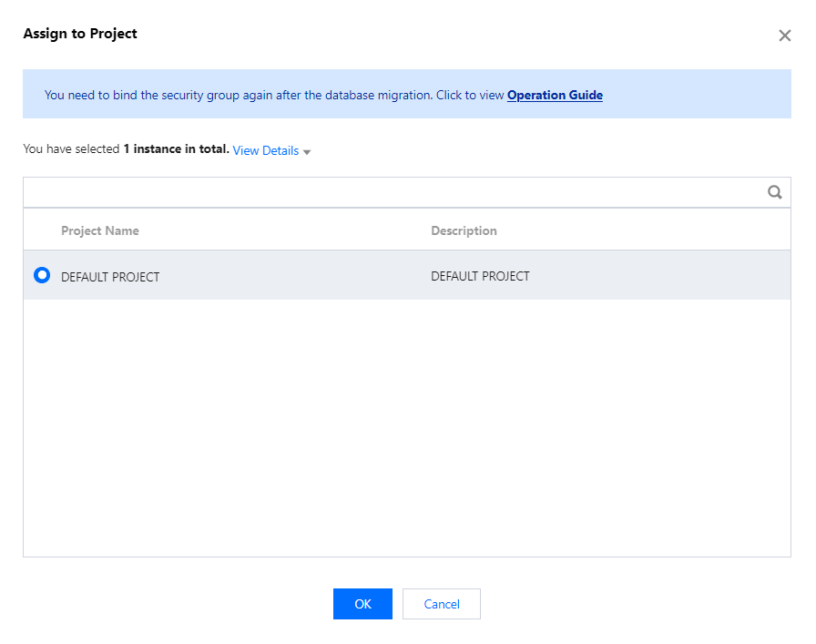
Task: Click the Description column header
Action: (x=464, y=230)
